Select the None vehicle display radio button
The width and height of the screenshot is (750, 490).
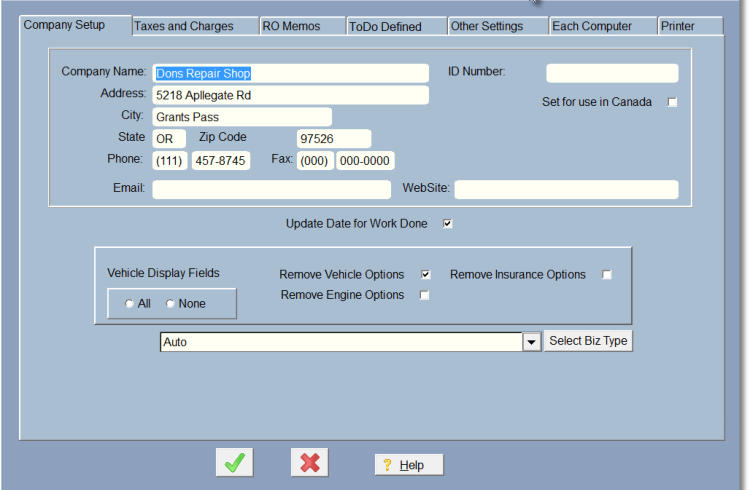coord(170,304)
